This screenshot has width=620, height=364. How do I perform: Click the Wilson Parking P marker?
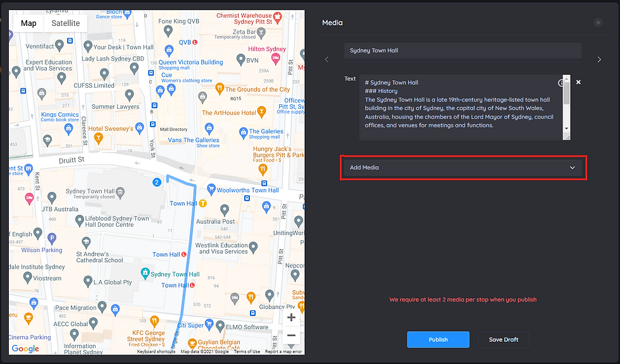(52, 238)
